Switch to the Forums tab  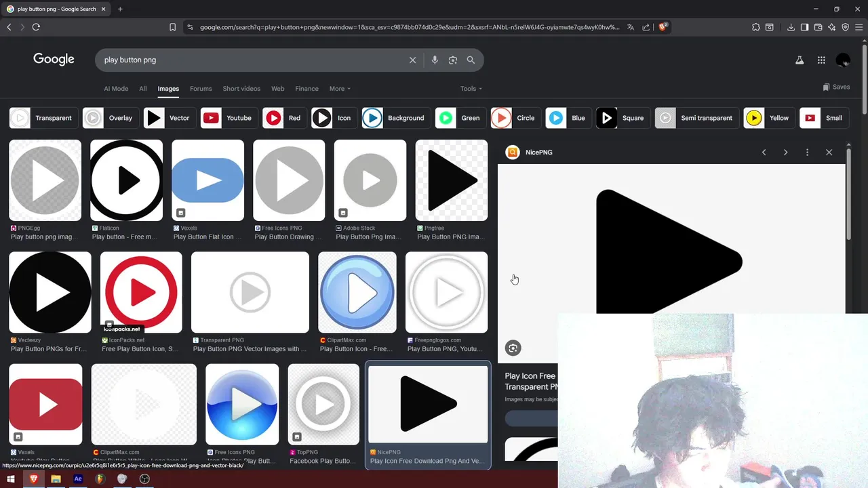(201, 89)
